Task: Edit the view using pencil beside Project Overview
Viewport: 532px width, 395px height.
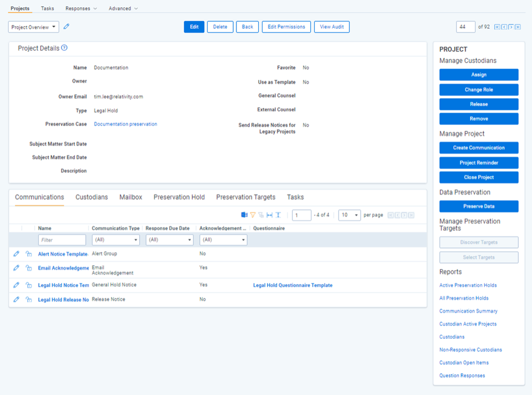Action: click(x=67, y=26)
